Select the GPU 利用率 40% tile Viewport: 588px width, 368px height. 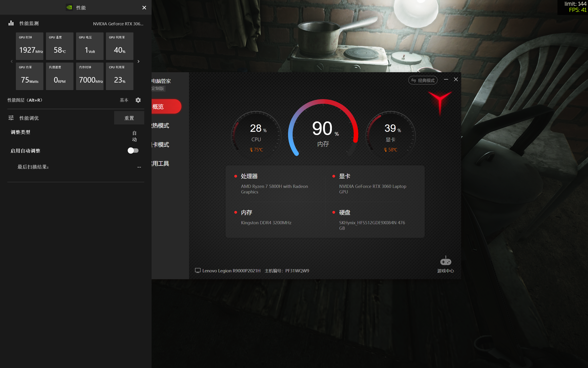(119, 46)
